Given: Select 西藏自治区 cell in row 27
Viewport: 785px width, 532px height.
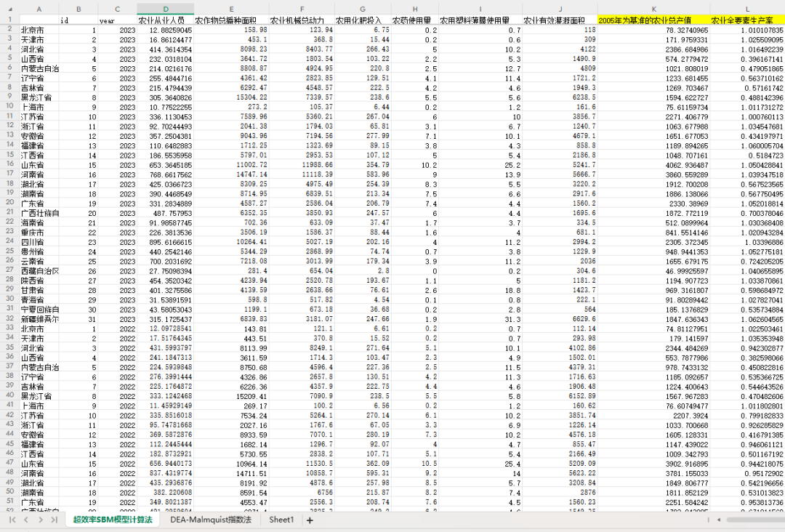Looking at the screenshot, I should [39, 271].
